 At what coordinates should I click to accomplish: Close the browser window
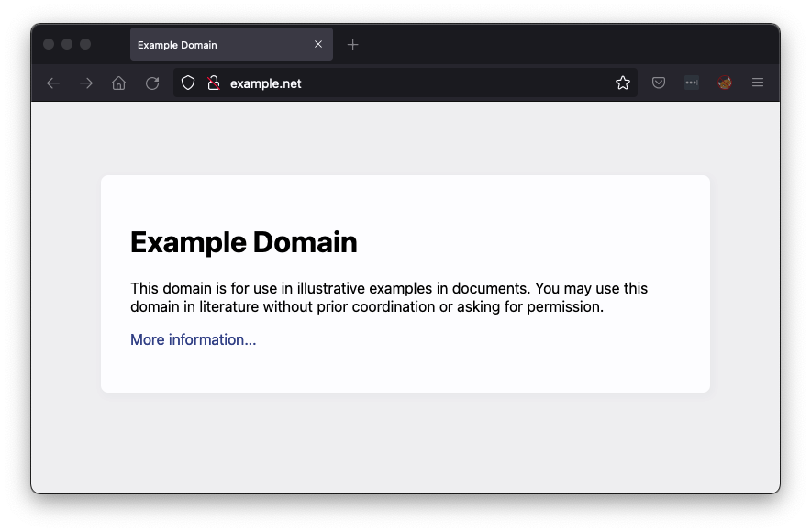49,44
